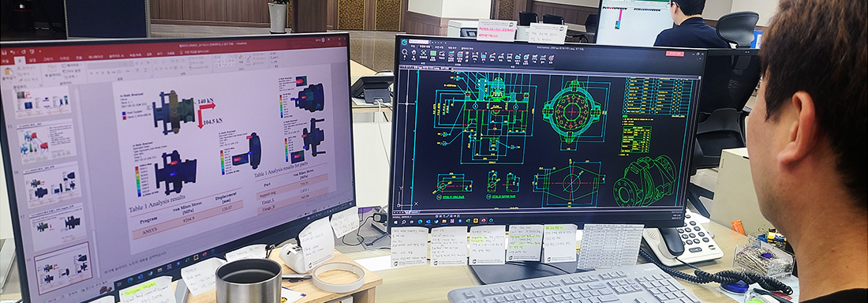868x303 pixels.
Task: Open the Home tab in PowerPoint ribbon
Action: click(20, 61)
